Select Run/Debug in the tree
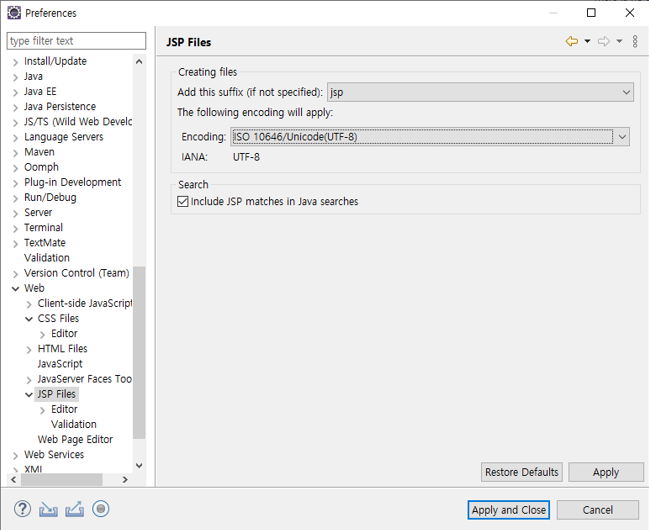649x530 pixels. [x=50, y=198]
